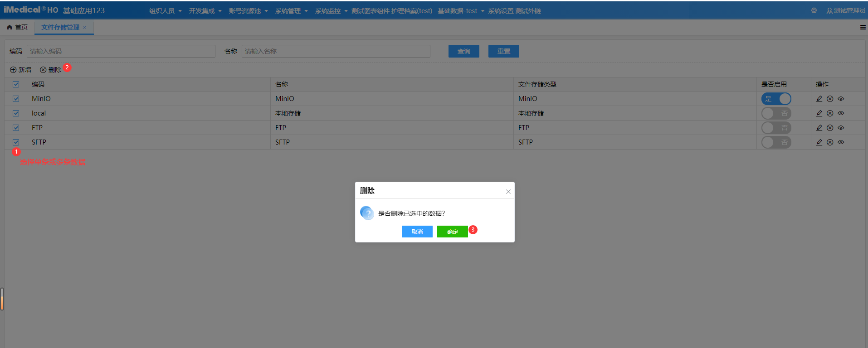Screen dimensions: 868x348
Task: View details of local row with eye icon
Action: (841, 113)
